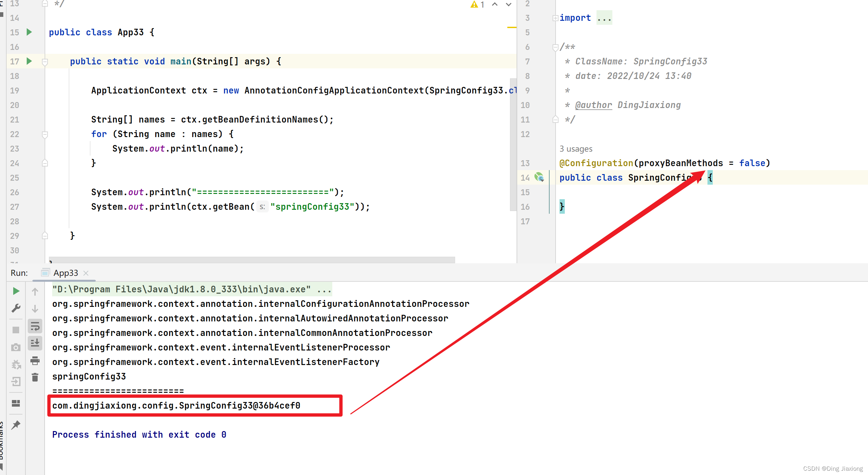Click Javadoc end fold marker line 11
The width and height of the screenshot is (868, 475).
pyautogui.click(x=555, y=120)
